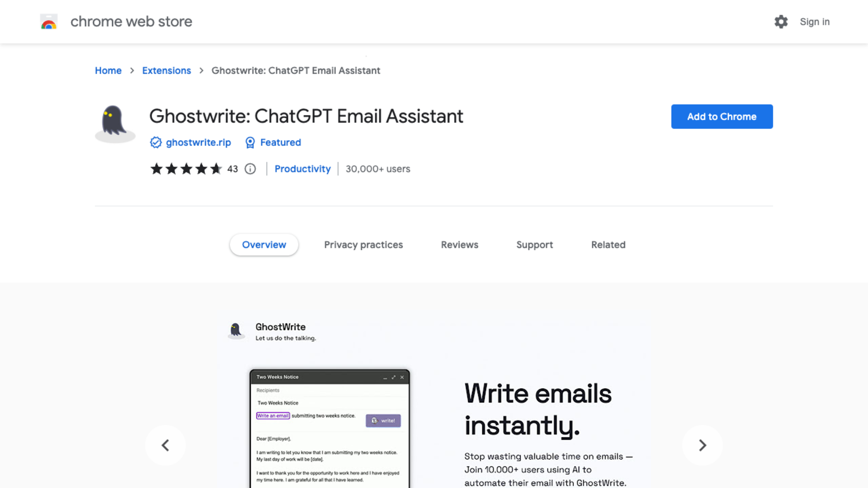
Task: Click the Productivity category filter
Action: click(x=302, y=169)
